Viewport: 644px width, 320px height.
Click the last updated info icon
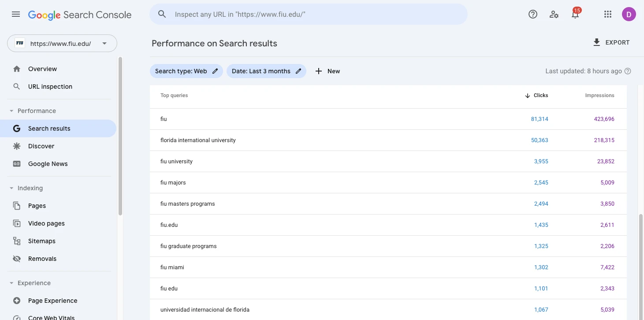click(628, 71)
